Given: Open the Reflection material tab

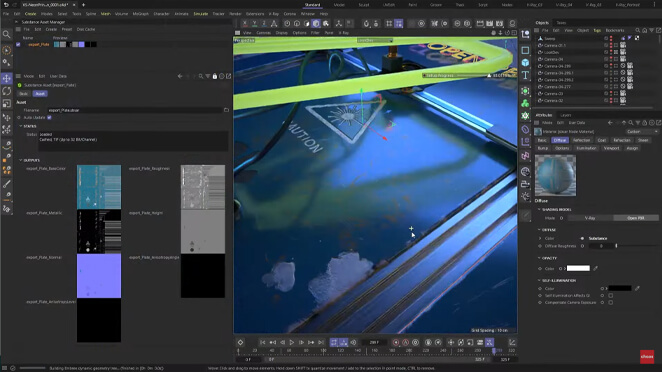Looking at the screenshot, I should pyautogui.click(x=581, y=140).
